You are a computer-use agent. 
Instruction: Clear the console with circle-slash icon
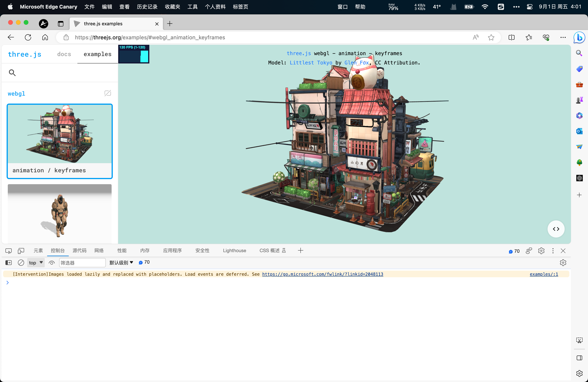pyautogui.click(x=21, y=262)
